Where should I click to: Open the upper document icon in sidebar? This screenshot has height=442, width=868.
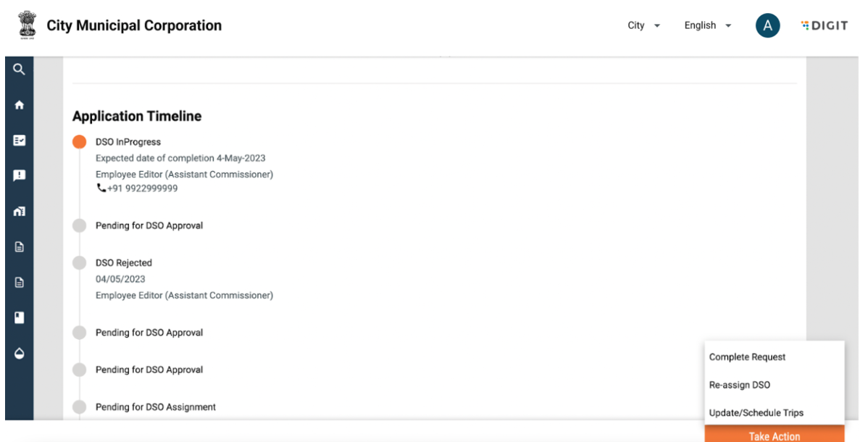click(19, 246)
